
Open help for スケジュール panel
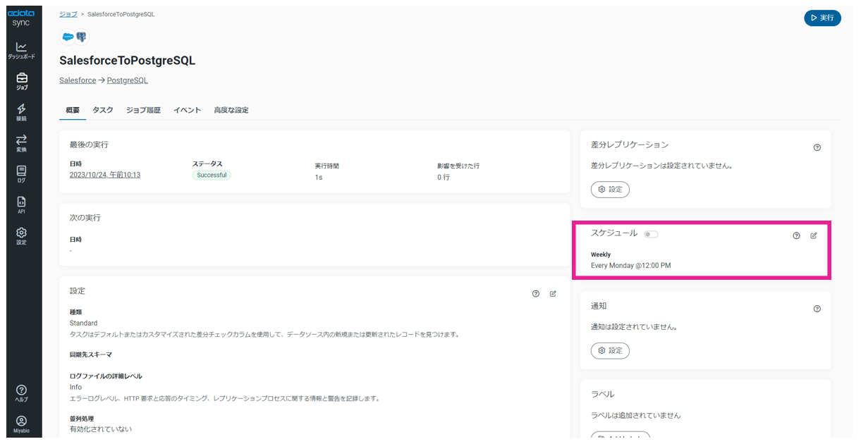(797, 235)
